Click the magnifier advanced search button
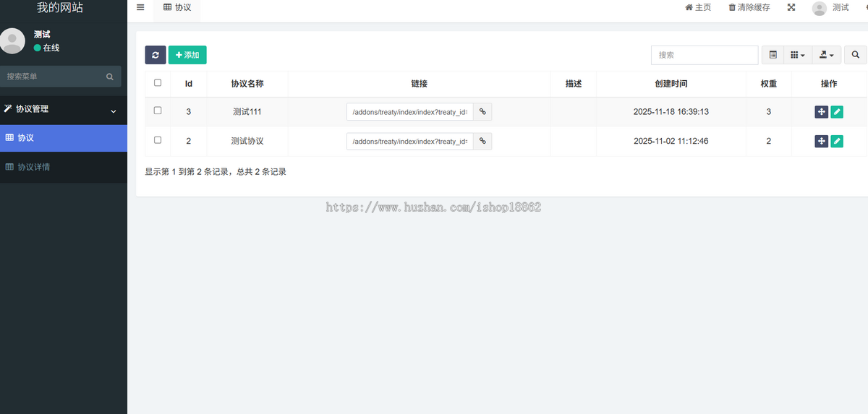The height and width of the screenshot is (414, 868). pyautogui.click(x=856, y=55)
